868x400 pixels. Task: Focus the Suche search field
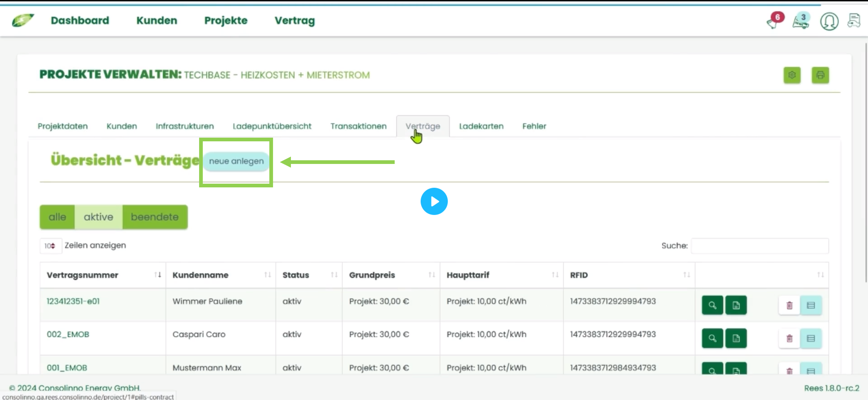click(760, 246)
